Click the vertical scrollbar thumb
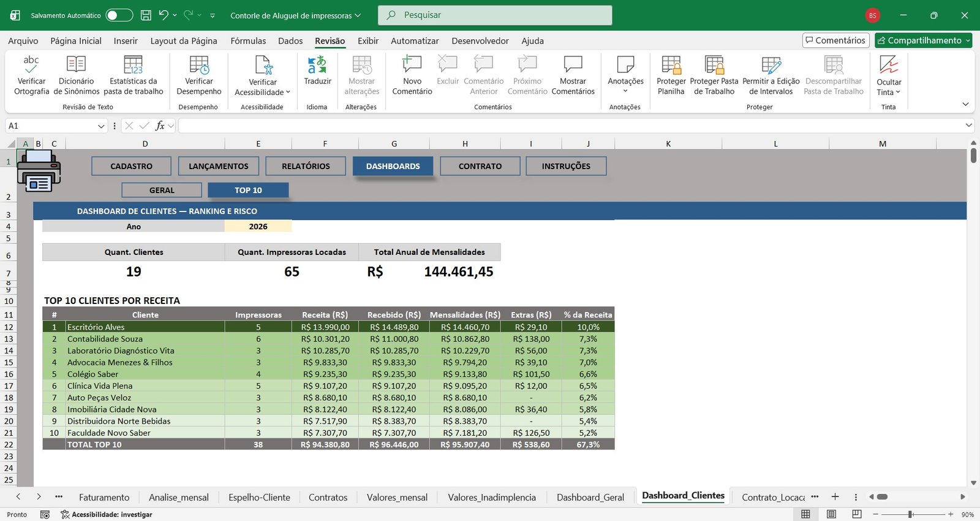This screenshot has width=980, height=521. tap(973, 155)
